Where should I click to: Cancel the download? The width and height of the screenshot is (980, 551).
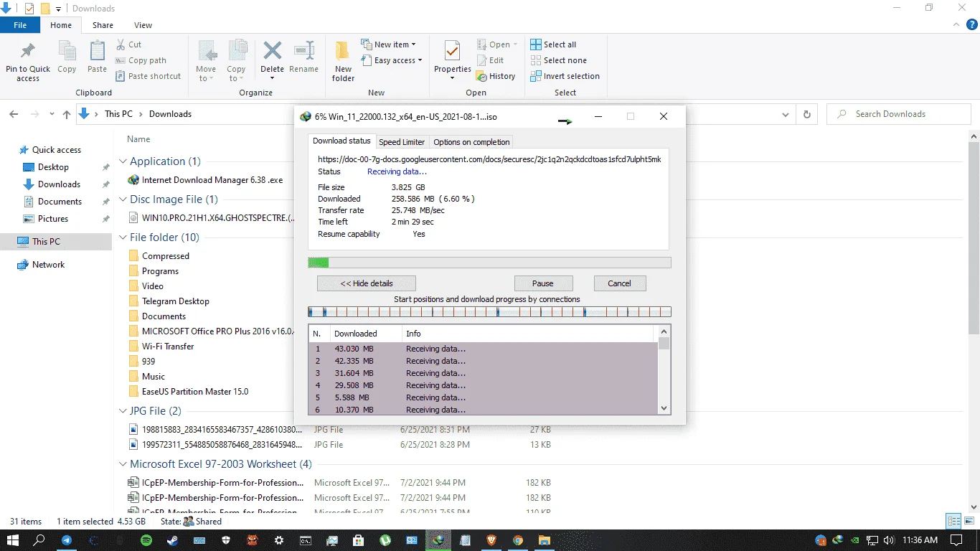[x=620, y=283]
